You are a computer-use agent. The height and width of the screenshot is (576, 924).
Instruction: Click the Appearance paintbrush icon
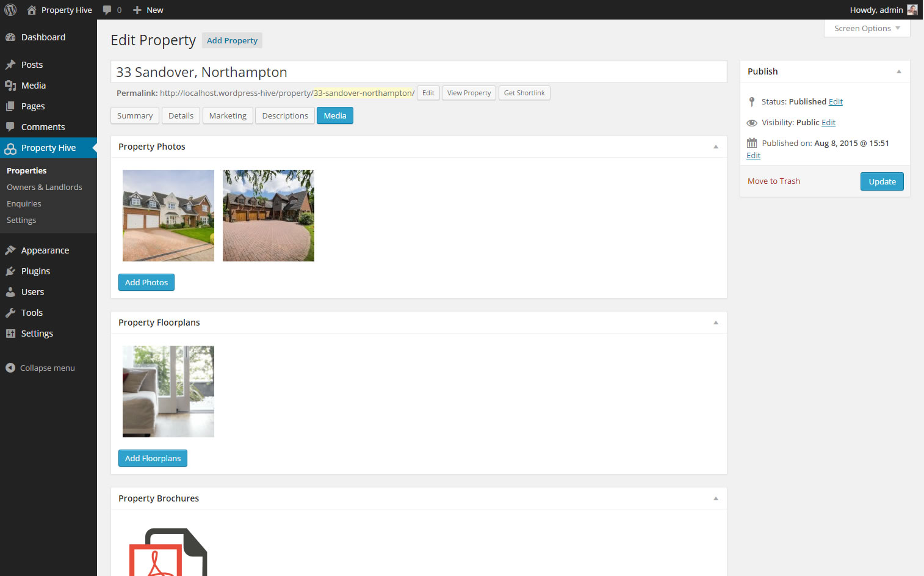pos(10,250)
